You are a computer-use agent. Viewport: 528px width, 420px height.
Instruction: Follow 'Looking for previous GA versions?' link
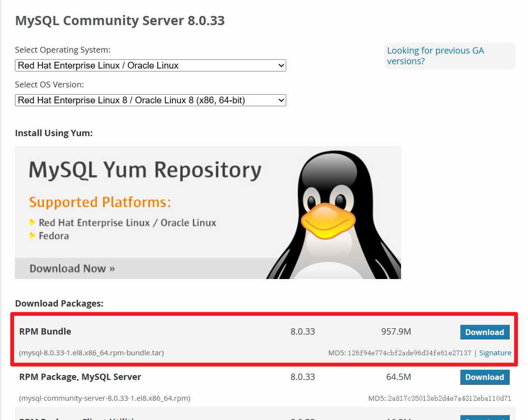[x=435, y=56]
